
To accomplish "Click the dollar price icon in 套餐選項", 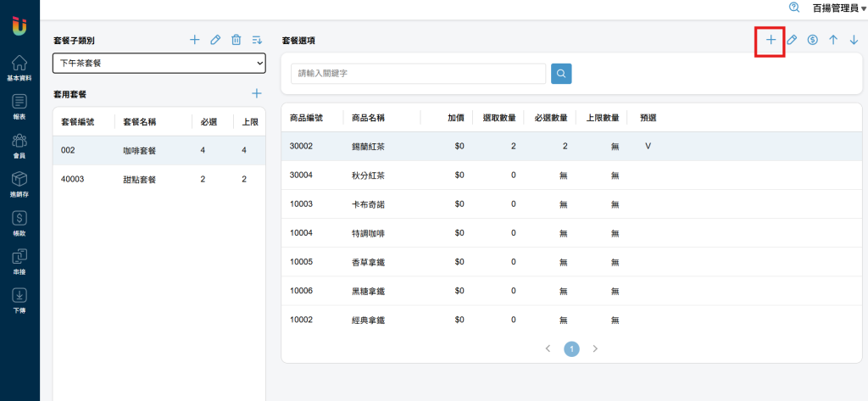I will 812,40.
